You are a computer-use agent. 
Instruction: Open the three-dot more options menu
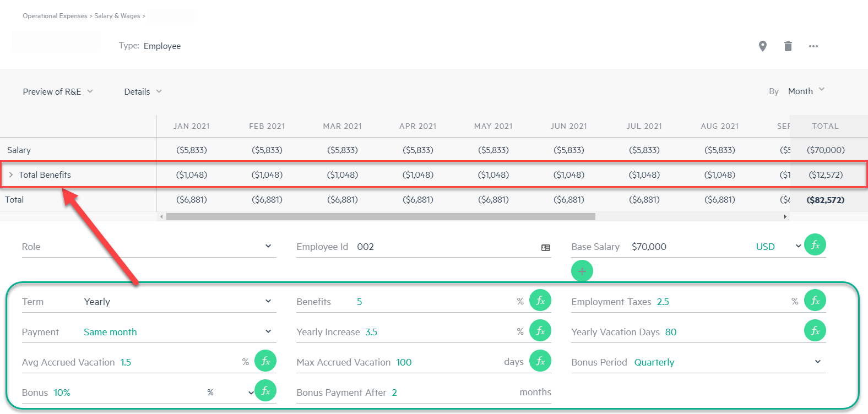813,46
